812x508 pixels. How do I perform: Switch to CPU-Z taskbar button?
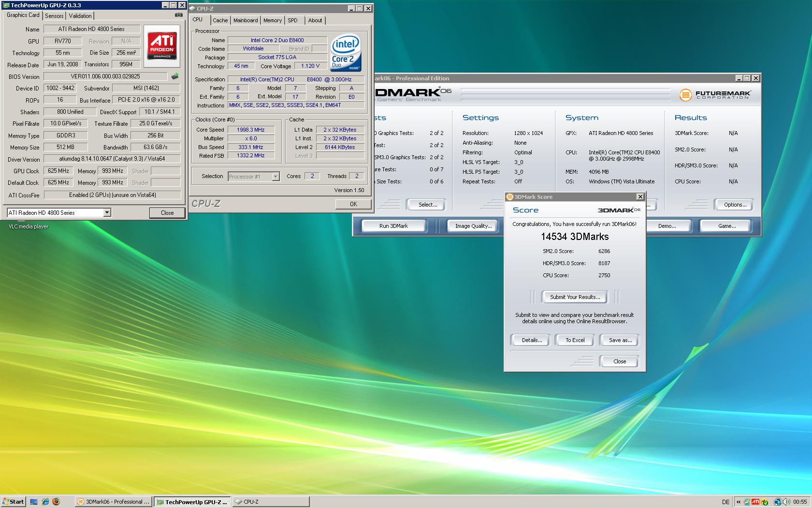click(270, 502)
